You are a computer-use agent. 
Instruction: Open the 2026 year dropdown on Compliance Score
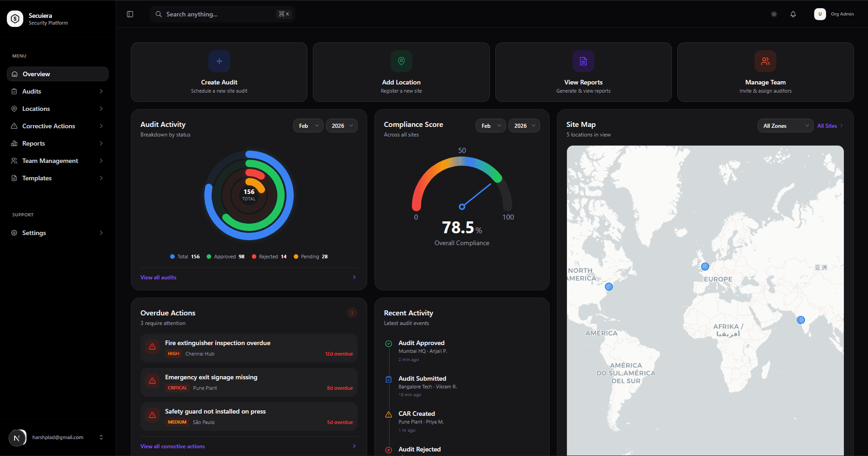click(524, 125)
